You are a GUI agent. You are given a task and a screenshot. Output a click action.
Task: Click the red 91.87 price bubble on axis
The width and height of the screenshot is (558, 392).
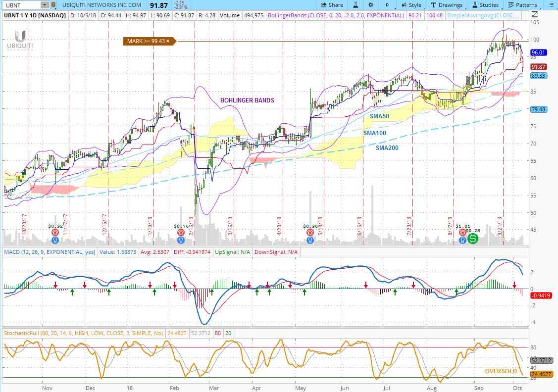tap(538, 67)
